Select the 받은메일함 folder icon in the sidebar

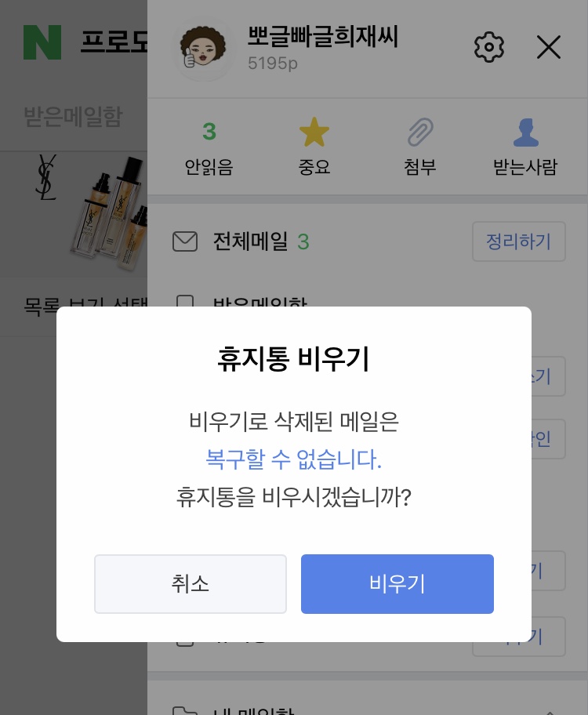point(185,301)
